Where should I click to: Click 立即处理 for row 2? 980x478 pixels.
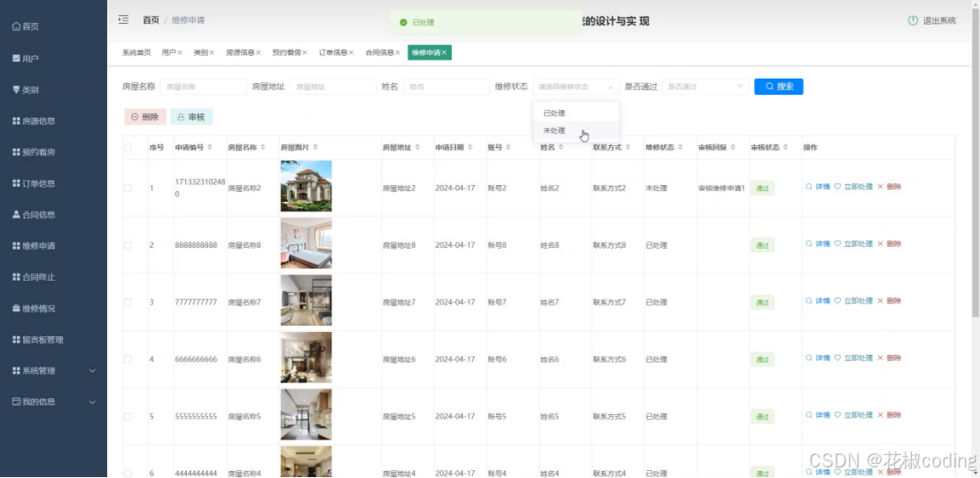pyautogui.click(x=853, y=244)
